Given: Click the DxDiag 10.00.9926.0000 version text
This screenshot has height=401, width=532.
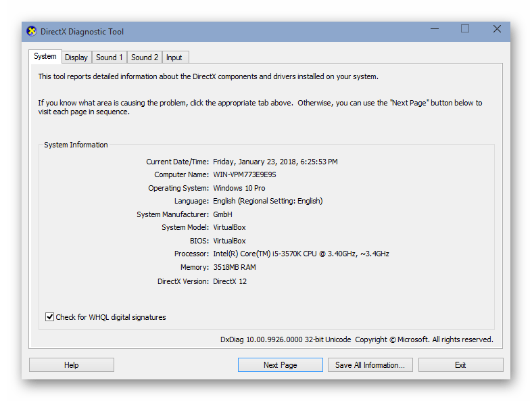Looking at the screenshot, I should click(x=286, y=339).
